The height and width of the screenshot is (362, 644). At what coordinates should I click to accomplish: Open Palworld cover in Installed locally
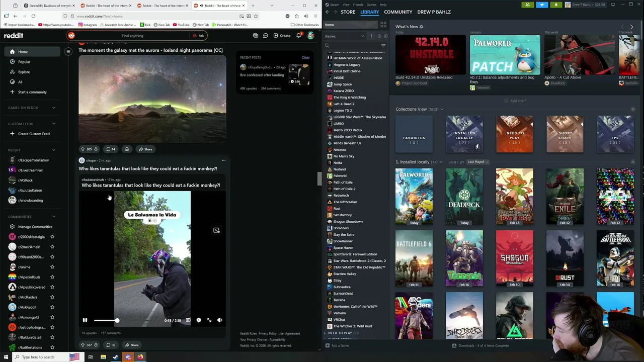coord(414,196)
